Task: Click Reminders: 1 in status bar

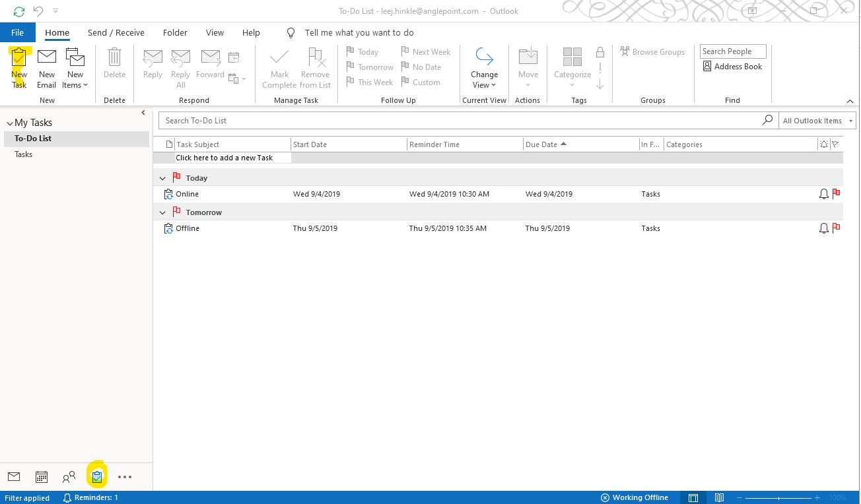Action: click(x=90, y=497)
